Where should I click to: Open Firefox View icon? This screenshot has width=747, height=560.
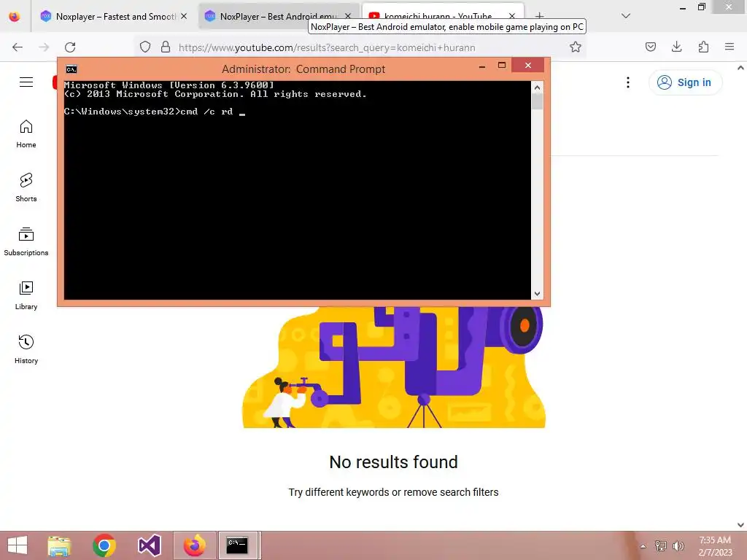click(15, 16)
